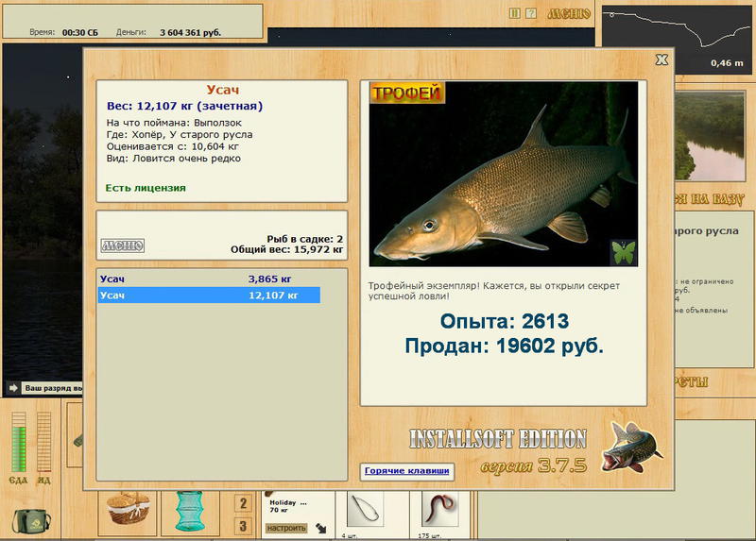Click the worm bait icon
Viewport: 756px width, 541px height.
pos(439,510)
